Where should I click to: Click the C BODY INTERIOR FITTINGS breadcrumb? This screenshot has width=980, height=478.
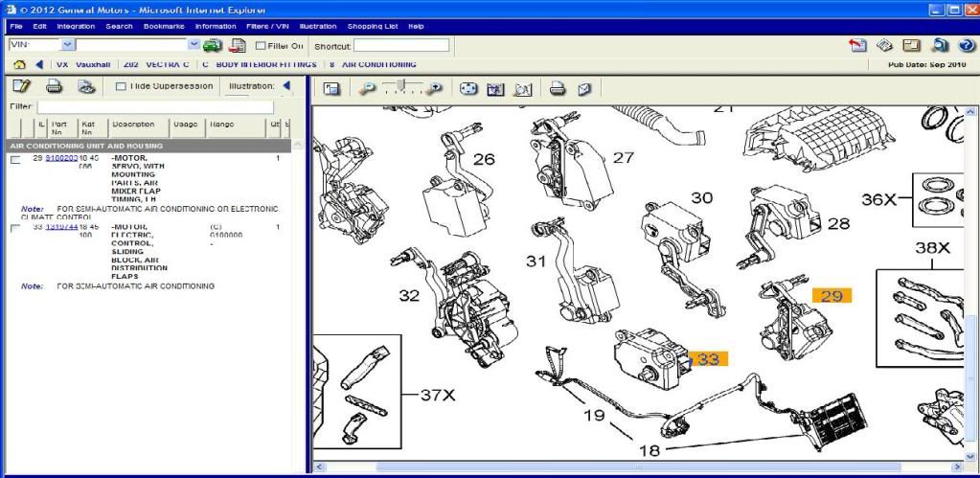coord(260,64)
